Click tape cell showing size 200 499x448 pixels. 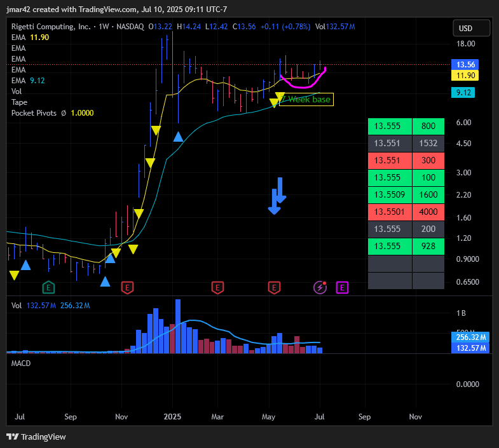(x=428, y=229)
